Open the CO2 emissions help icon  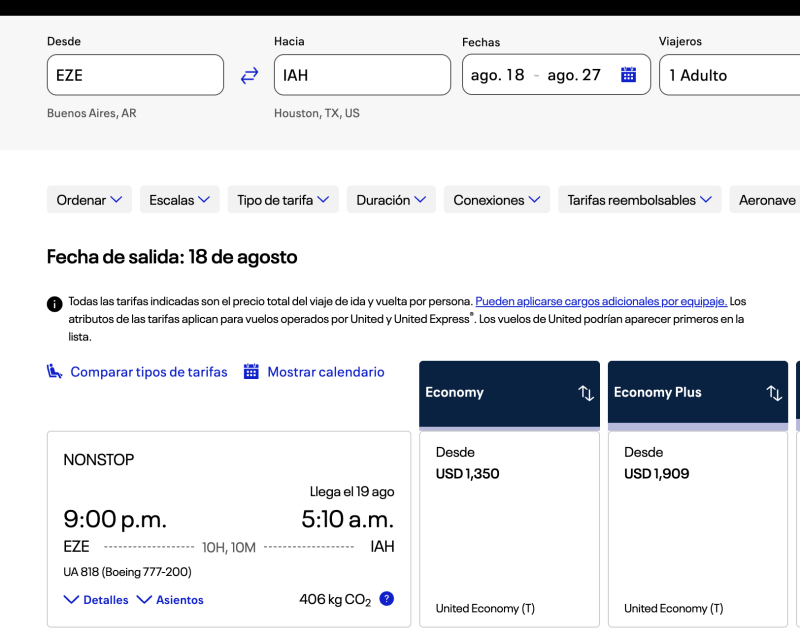[387, 599]
